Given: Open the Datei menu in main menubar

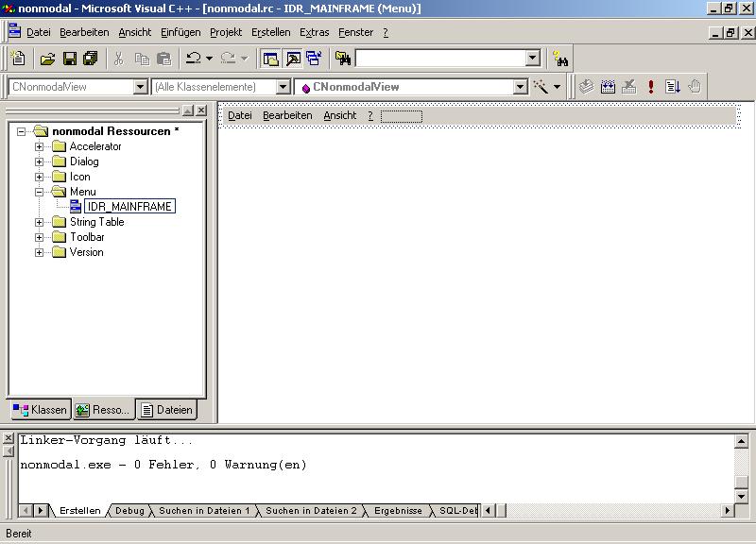Looking at the screenshot, I should (x=39, y=32).
